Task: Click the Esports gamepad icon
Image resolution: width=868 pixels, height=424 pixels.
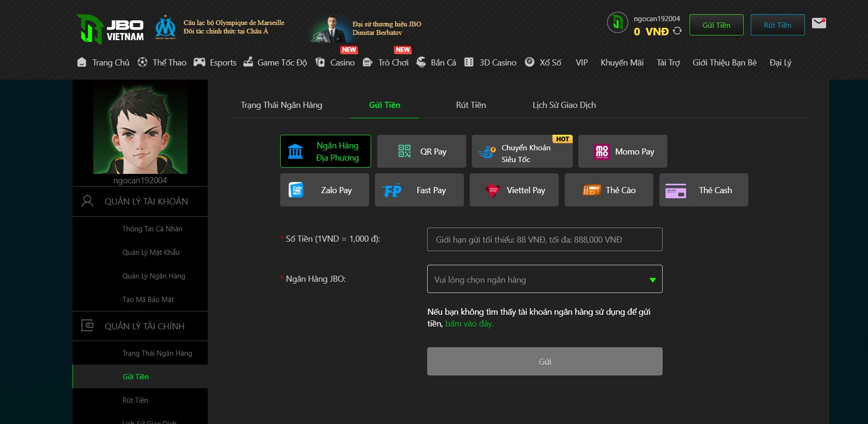Action: (x=199, y=62)
